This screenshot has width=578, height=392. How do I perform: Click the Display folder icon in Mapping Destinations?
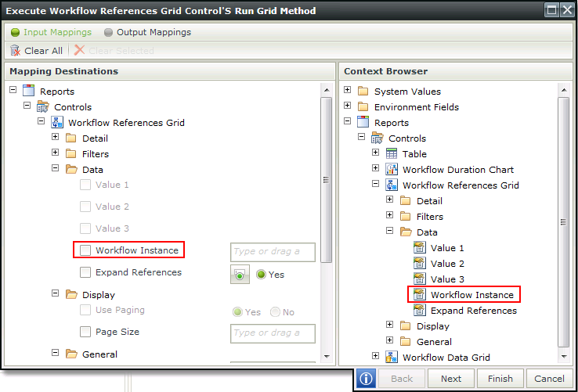coord(71,294)
